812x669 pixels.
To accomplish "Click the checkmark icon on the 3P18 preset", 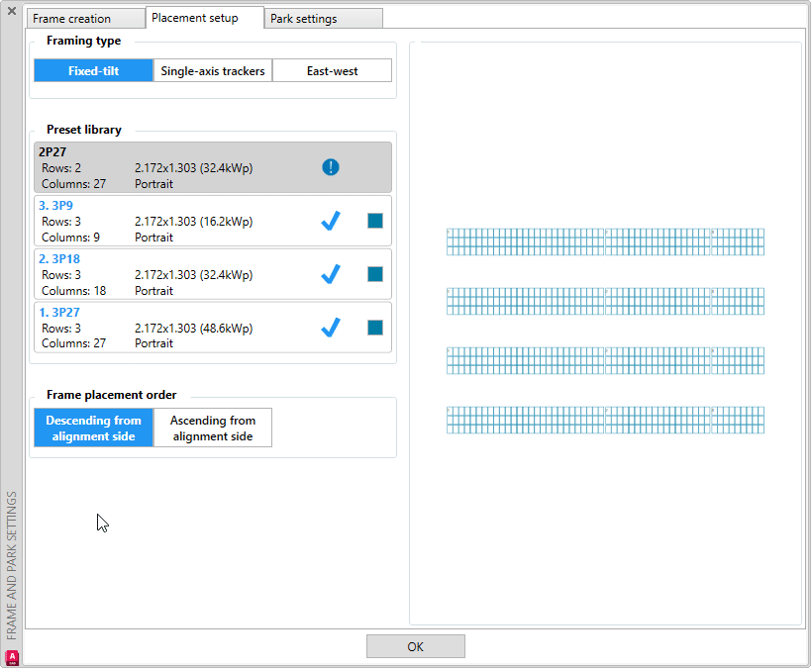I will (x=330, y=273).
